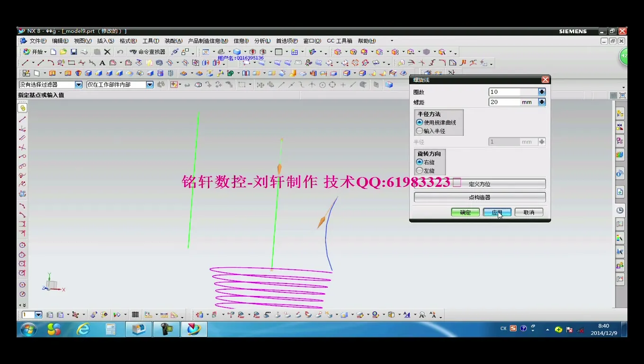Launch Internet Explorer from the taskbar

coord(83,329)
